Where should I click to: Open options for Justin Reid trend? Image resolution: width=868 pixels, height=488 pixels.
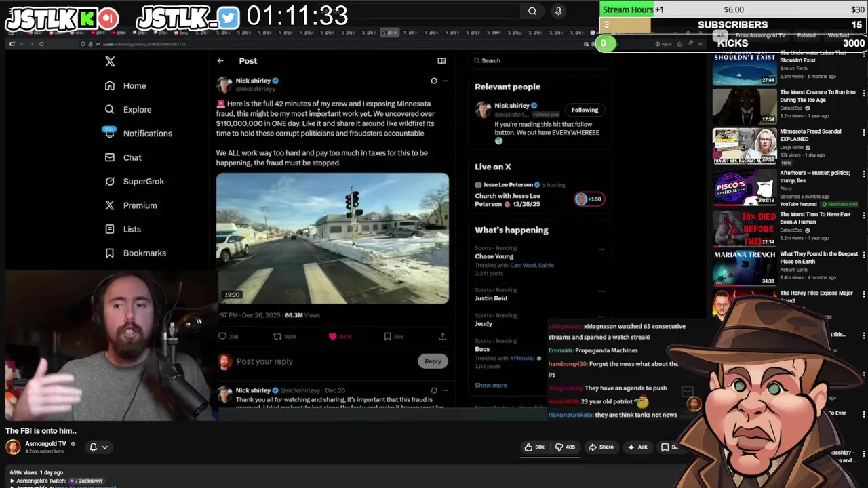[601, 291]
